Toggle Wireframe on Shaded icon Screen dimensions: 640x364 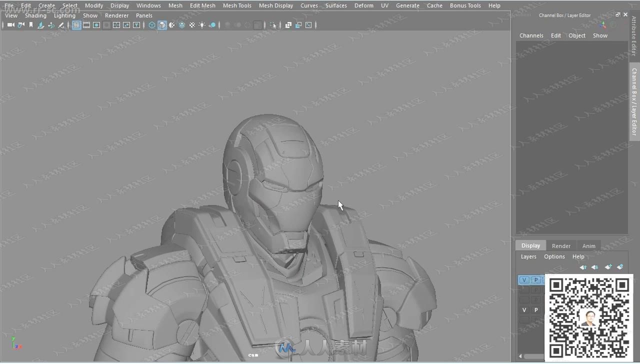182,25
